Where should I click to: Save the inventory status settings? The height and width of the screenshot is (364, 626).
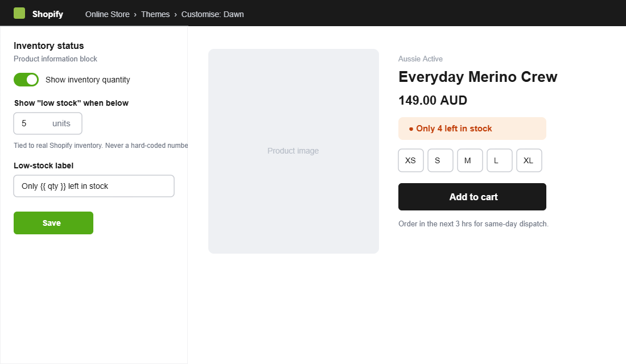(x=53, y=223)
